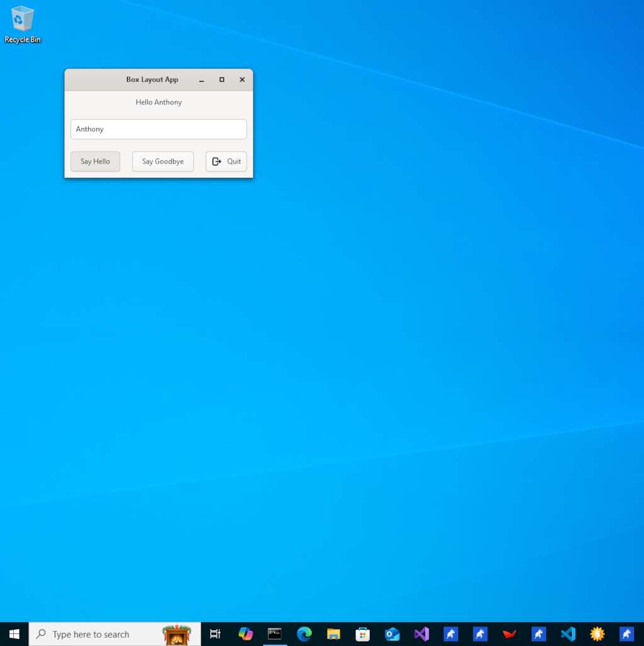This screenshot has height=646, width=644.
Task: Click the Task View icon
Action: (216, 633)
